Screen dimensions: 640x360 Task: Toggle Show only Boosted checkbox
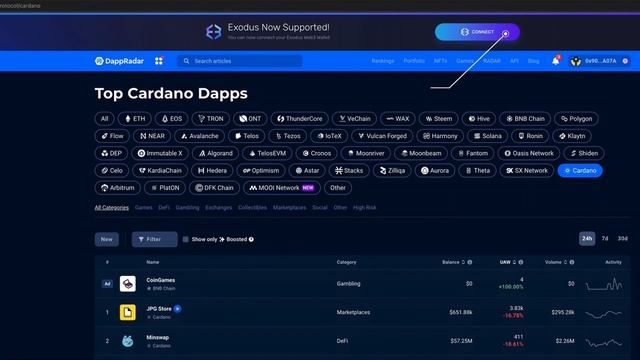pos(186,239)
